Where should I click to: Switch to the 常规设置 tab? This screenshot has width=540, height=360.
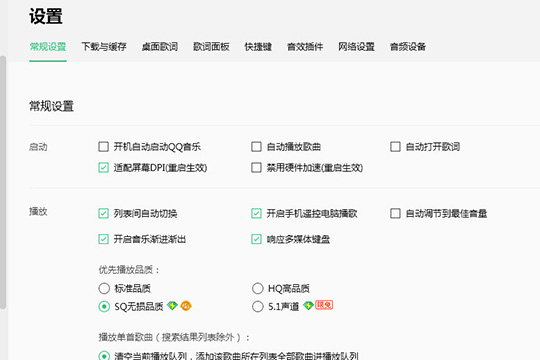pos(48,47)
